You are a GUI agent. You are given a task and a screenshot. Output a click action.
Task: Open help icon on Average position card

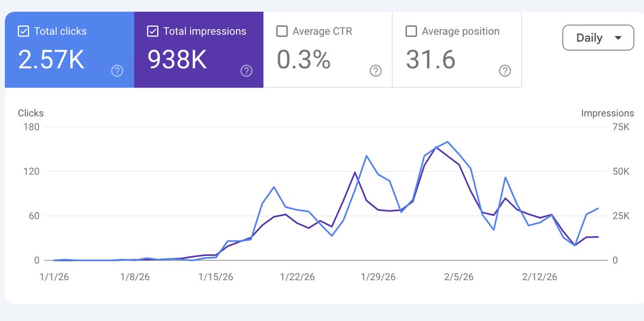coord(505,71)
